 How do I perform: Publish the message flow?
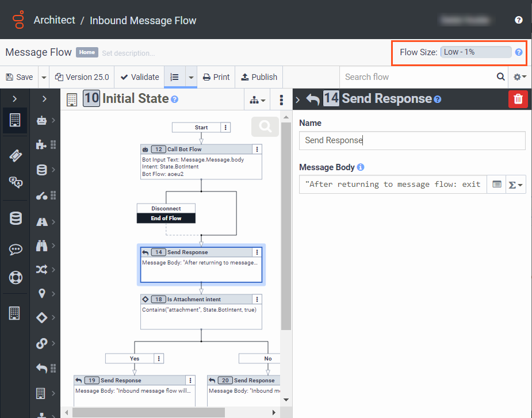pyautogui.click(x=259, y=77)
